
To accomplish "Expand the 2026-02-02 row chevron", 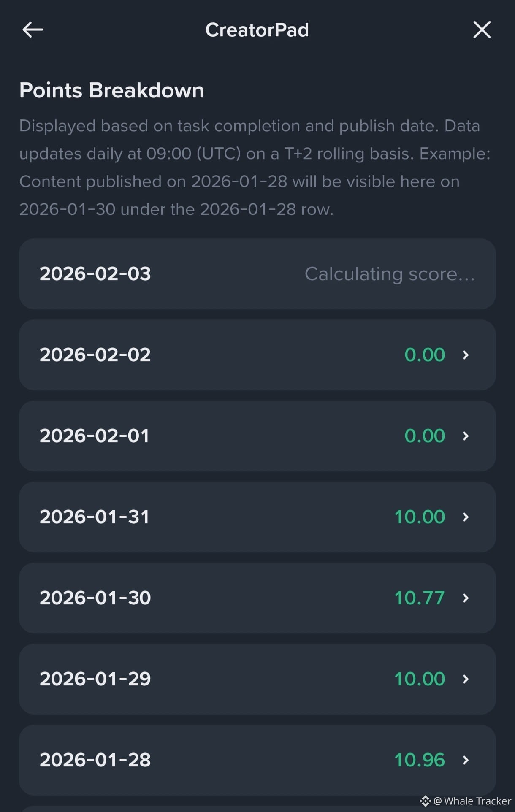I will pos(465,355).
